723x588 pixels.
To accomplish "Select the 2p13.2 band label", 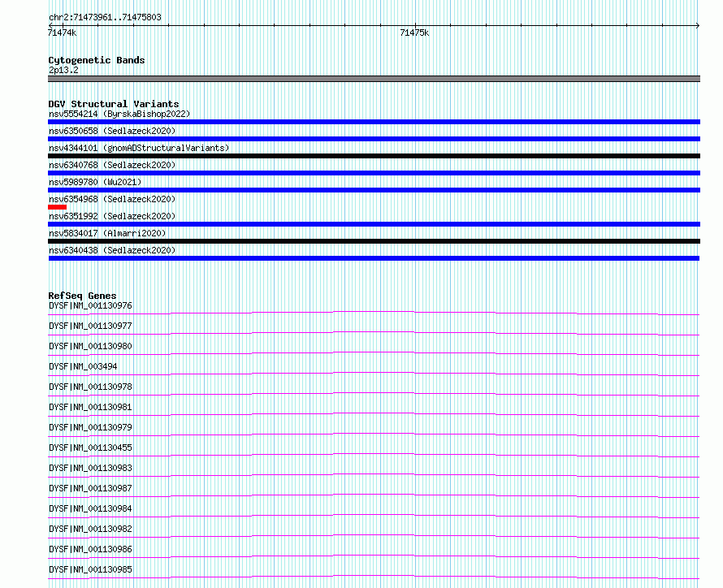I will 63,70.
